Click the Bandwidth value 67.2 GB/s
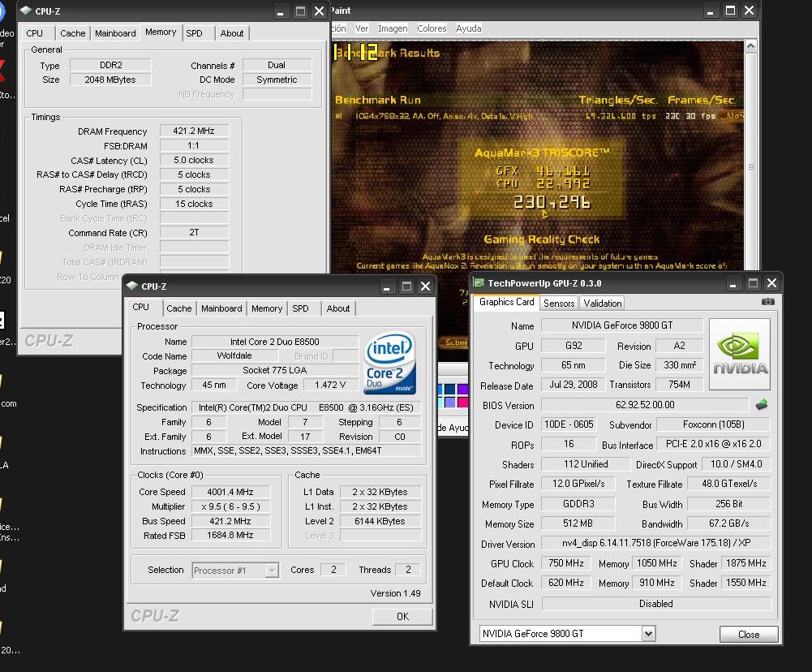This screenshot has height=672, width=812. click(728, 523)
